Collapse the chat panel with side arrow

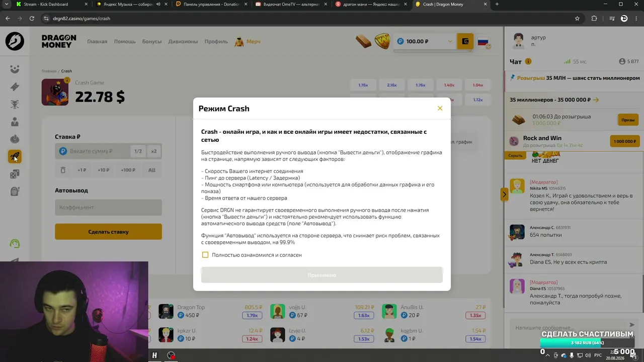(504, 194)
